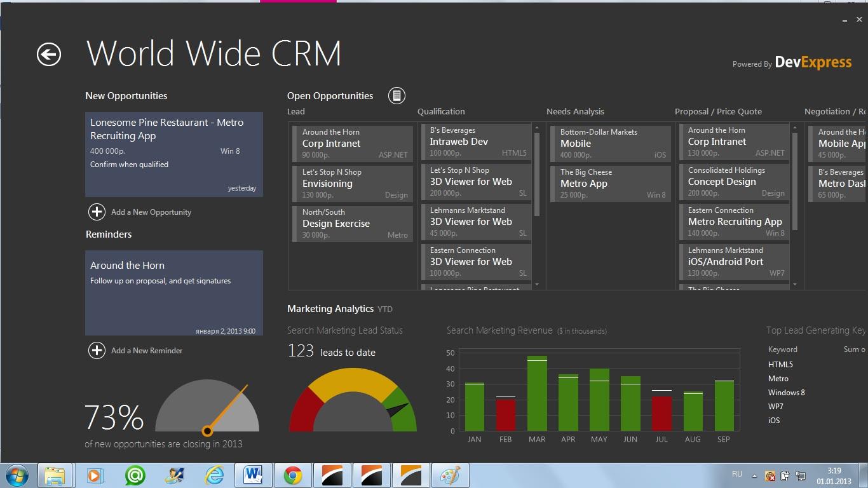Select the Consolidated Holdings Concept Design card
This screenshot has width=868, height=488.
tap(735, 181)
